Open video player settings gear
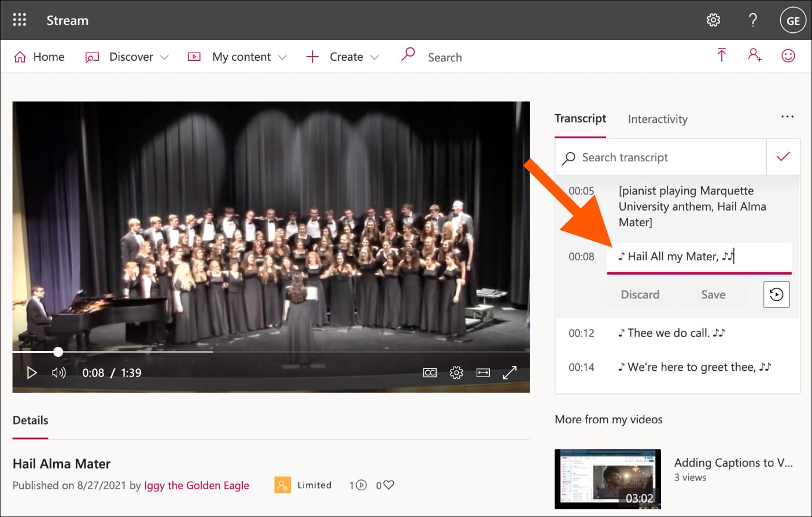Image resolution: width=812 pixels, height=517 pixels. tap(456, 372)
